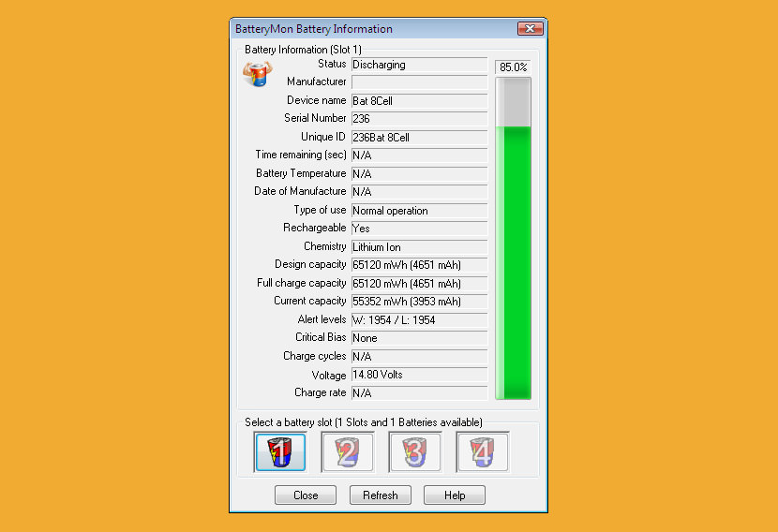778x532 pixels.
Task: Click the Battery Temperature label
Action: point(301,173)
